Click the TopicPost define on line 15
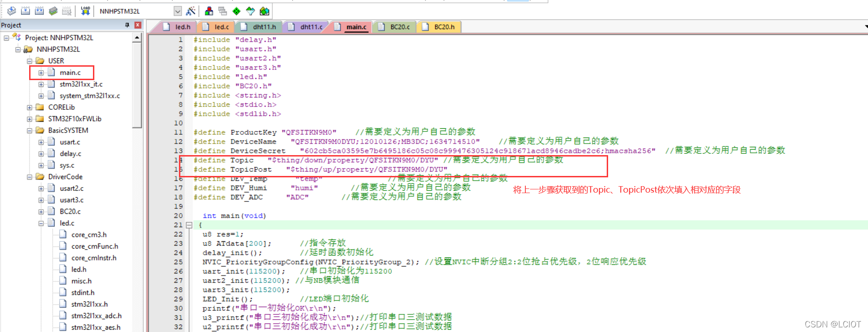The height and width of the screenshot is (332, 868). [x=320, y=169]
